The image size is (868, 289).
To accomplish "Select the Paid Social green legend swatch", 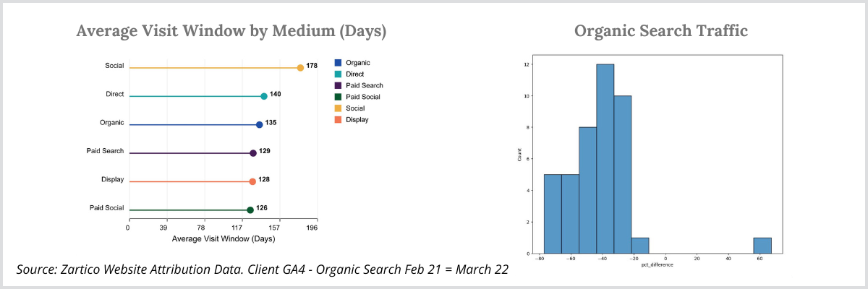I will (338, 97).
